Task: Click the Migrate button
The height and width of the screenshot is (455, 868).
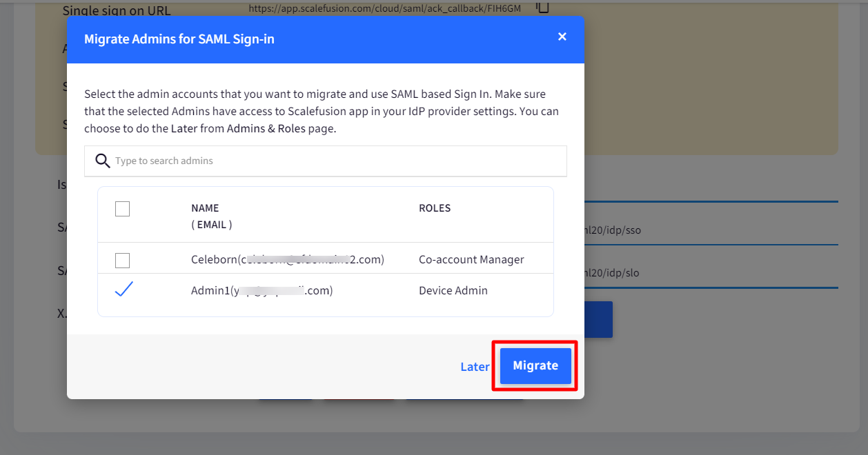Action: click(535, 366)
